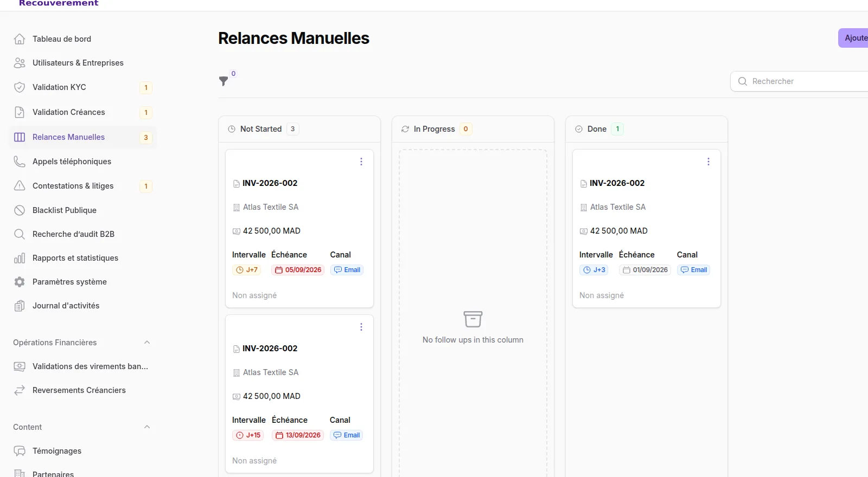Click the Done column header

(x=647, y=129)
